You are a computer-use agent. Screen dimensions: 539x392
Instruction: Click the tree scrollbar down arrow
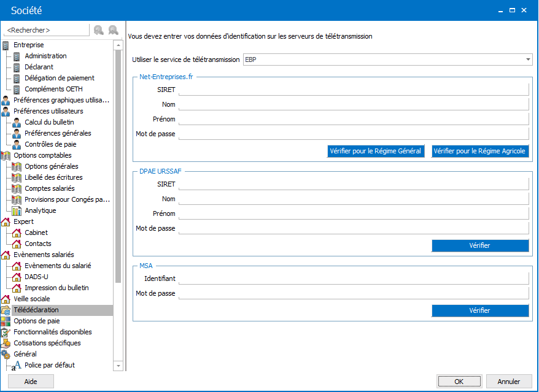pyautogui.click(x=118, y=366)
